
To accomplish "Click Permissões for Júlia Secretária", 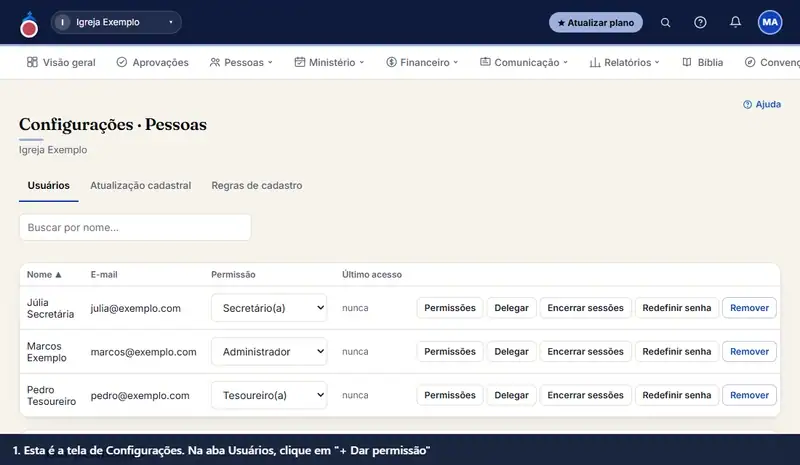I will click(x=449, y=308).
